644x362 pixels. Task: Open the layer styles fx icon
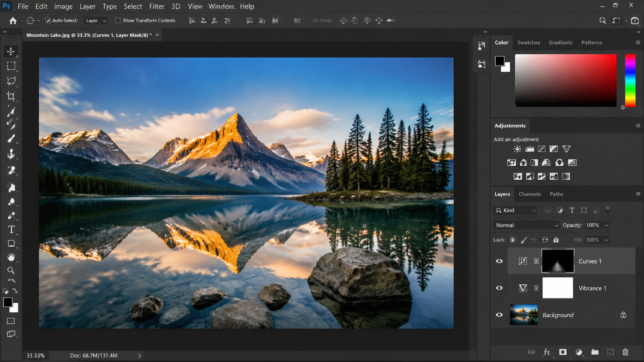[x=547, y=352]
